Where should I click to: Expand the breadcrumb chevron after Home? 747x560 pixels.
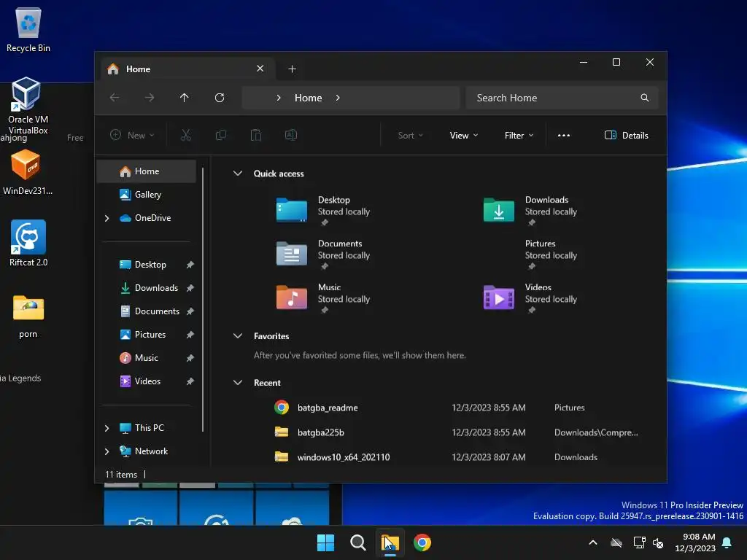(x=338, y=98)
